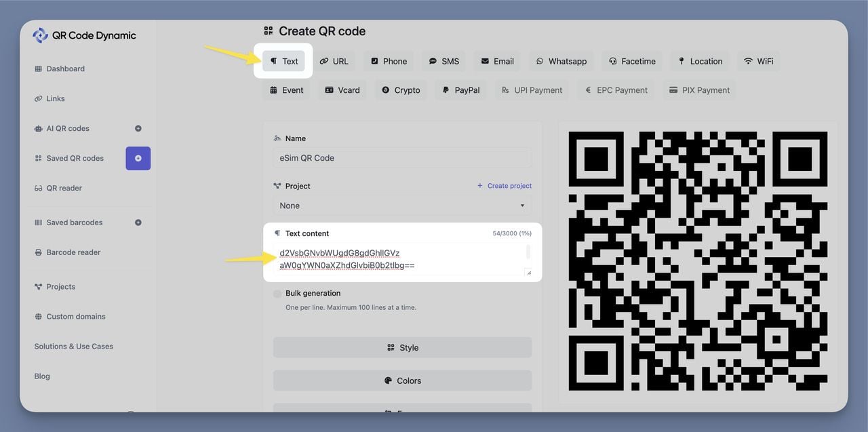
Task: Open the Blog link
Action: click(x=42, y=376)
